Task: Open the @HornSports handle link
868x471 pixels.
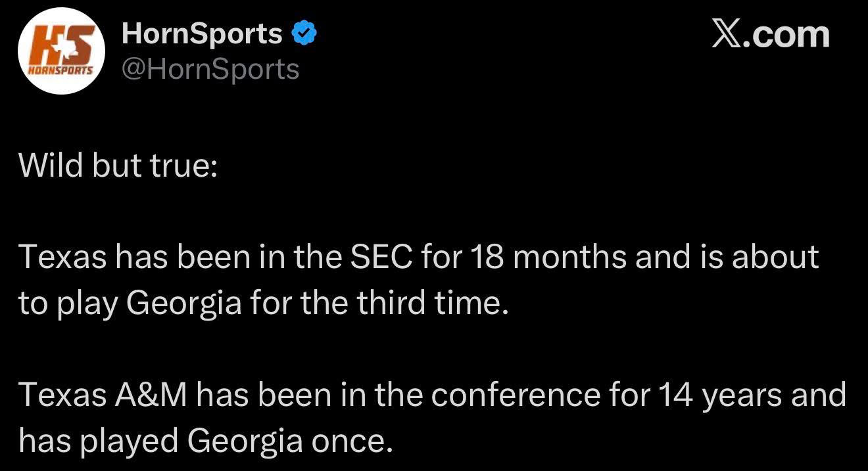Action: 210,68
